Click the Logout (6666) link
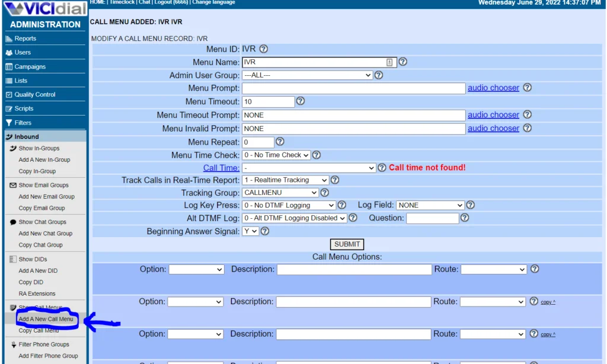 (x=171, y=2)
